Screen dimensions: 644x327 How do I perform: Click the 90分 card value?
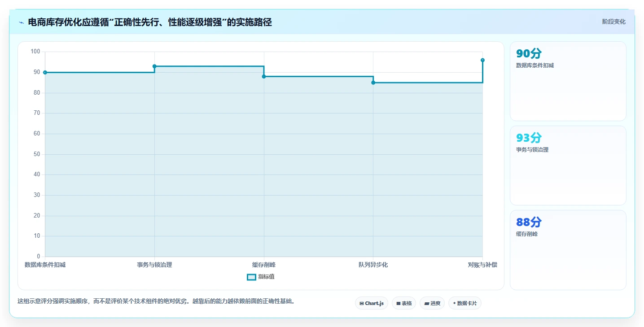529,54
